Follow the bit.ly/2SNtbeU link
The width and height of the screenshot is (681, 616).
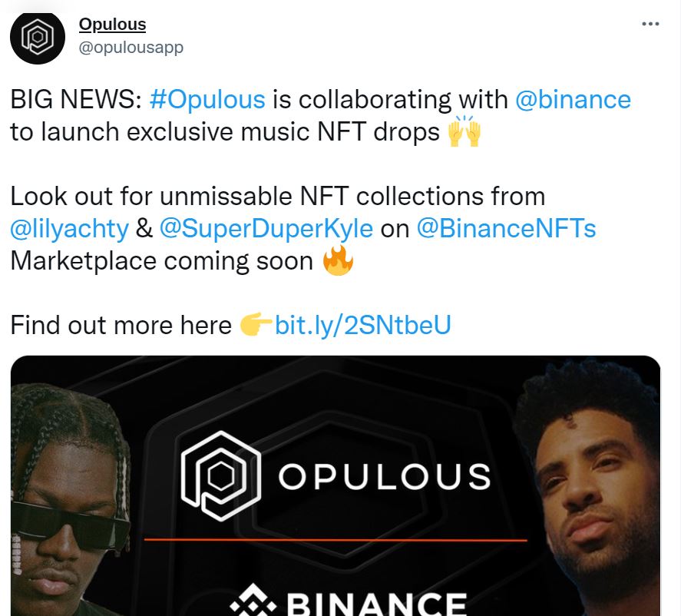pyautogui.click(x=363, y=326)
